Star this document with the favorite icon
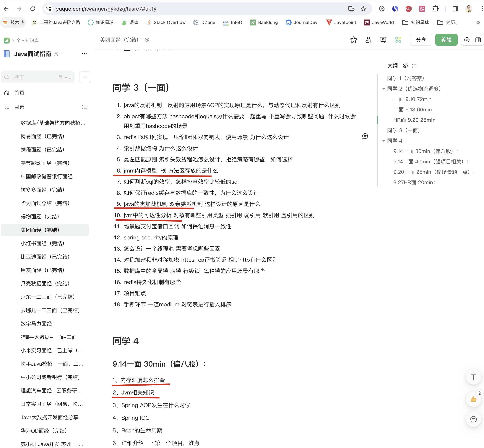Image resolution: width=484 pixels, height=448 pixels. (x=353, y=40)
